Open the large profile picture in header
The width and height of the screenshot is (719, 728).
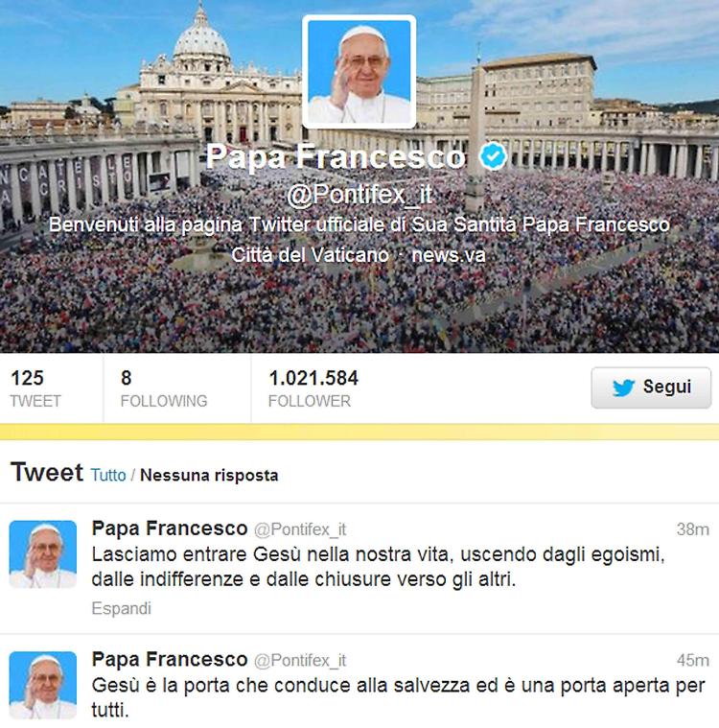(x=359, y=72)
